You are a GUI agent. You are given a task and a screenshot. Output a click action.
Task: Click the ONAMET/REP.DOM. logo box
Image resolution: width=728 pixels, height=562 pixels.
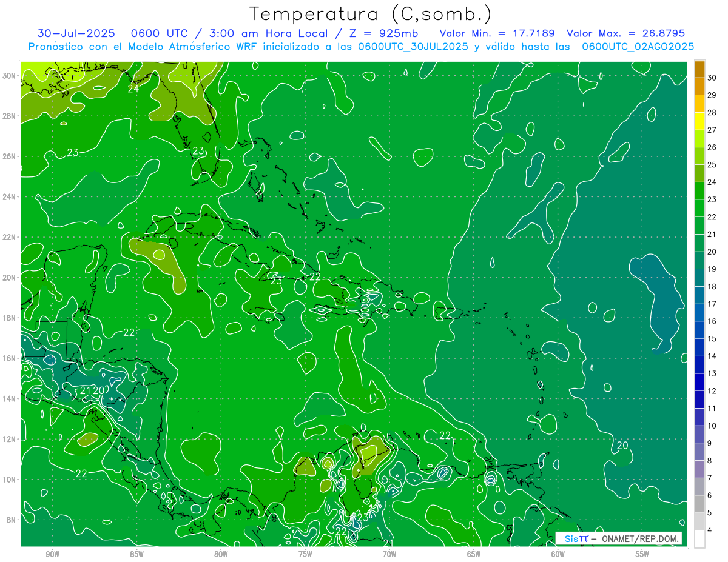(x=619, y=538)
